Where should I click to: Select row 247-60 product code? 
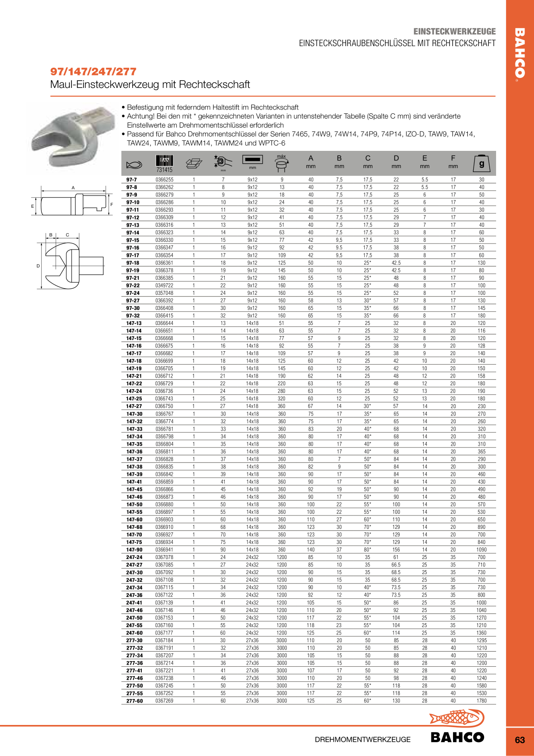tap(134, 633)
